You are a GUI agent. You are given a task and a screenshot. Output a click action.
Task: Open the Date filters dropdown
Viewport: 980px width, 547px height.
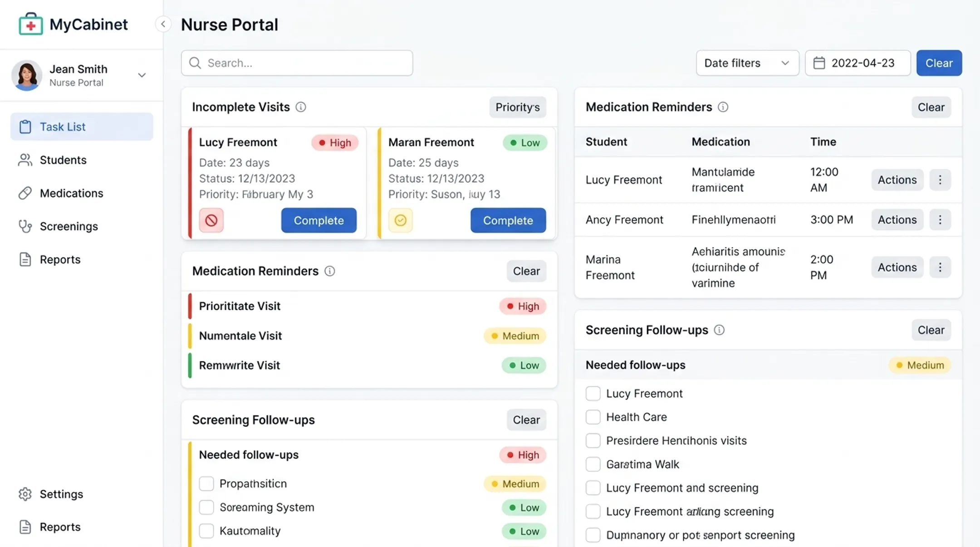click(x=747, y=63)
